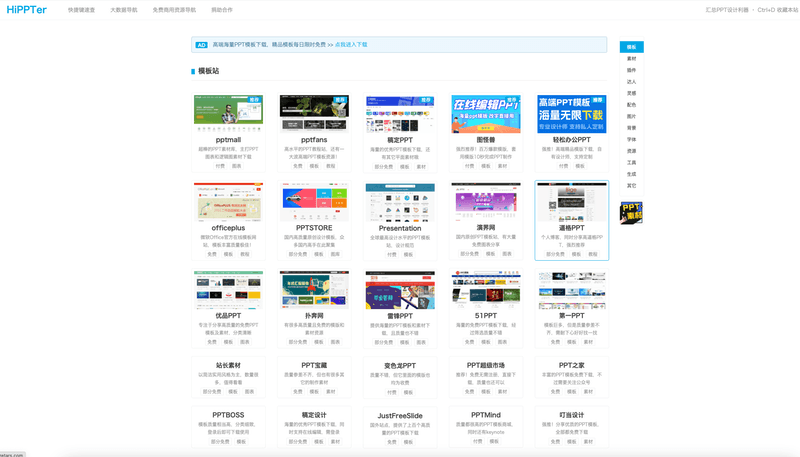The image size is (800, 457).
Task: Click the pptmall title link
Action: pos(228,140)
